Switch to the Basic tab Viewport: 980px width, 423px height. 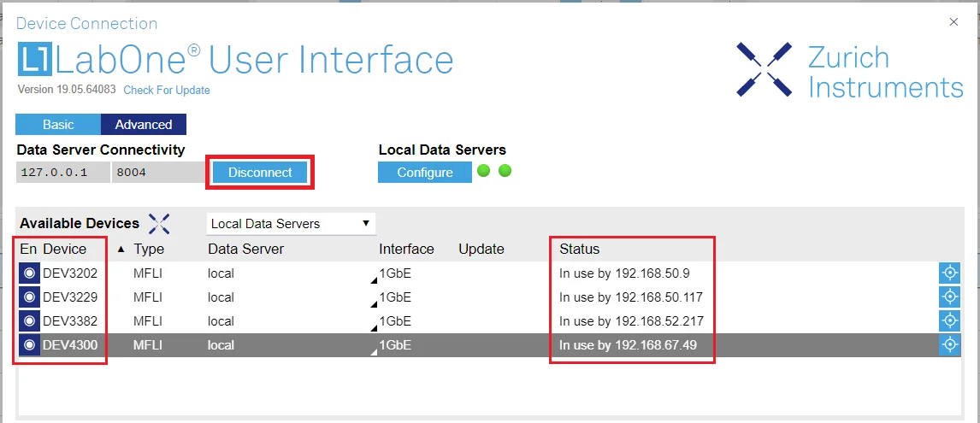click(58, 125)
